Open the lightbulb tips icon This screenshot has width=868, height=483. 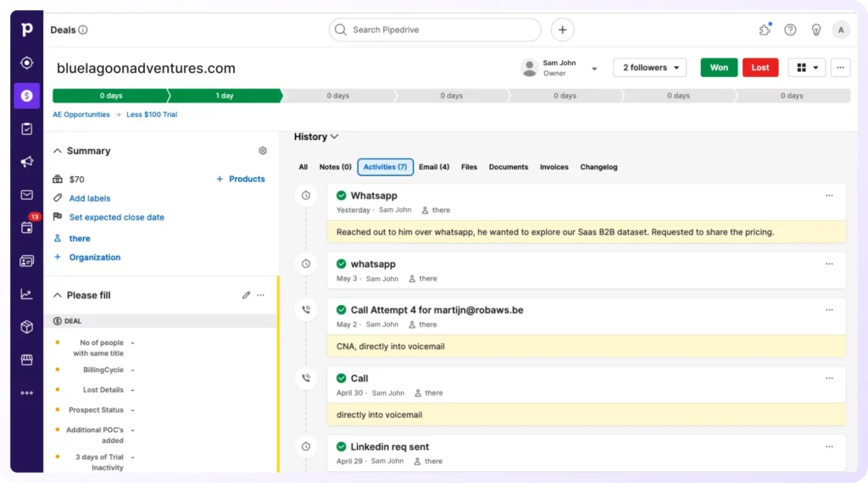(x=816, y=30)
